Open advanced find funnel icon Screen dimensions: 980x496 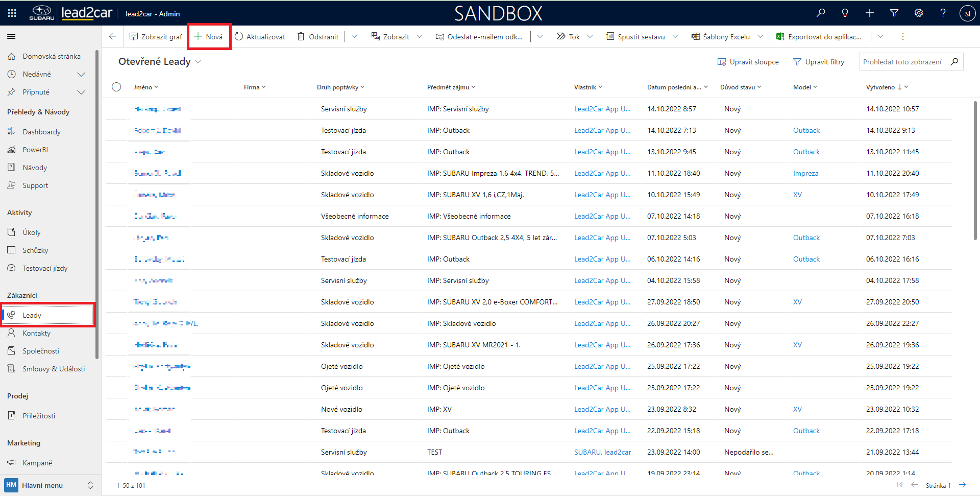[x=894, y=13]
